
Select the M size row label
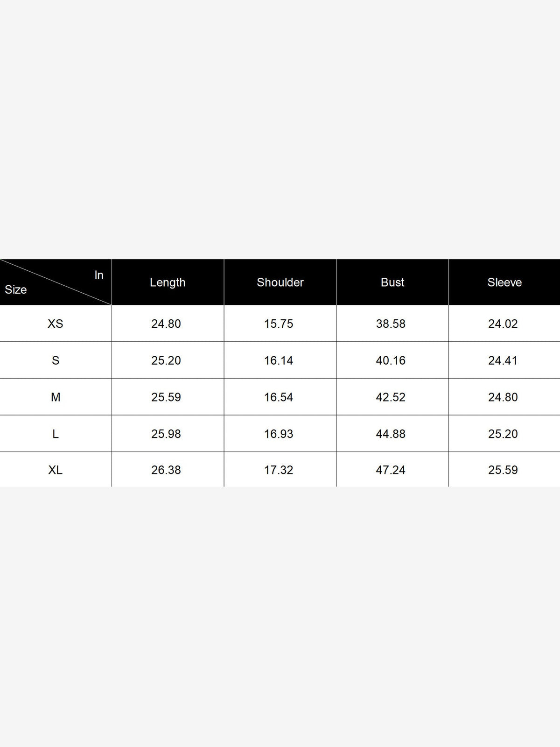[x=56, y=397]
